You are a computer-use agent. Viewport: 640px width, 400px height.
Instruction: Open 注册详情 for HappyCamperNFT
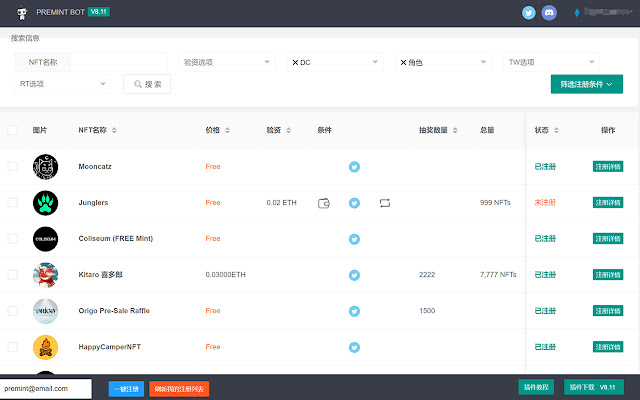[608, 347]
